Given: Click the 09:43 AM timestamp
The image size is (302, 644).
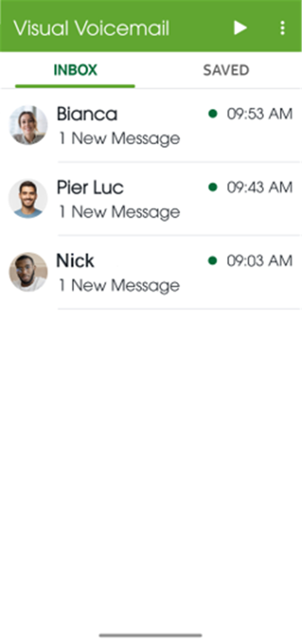Looking at the screenshot, I should point(260,187).
